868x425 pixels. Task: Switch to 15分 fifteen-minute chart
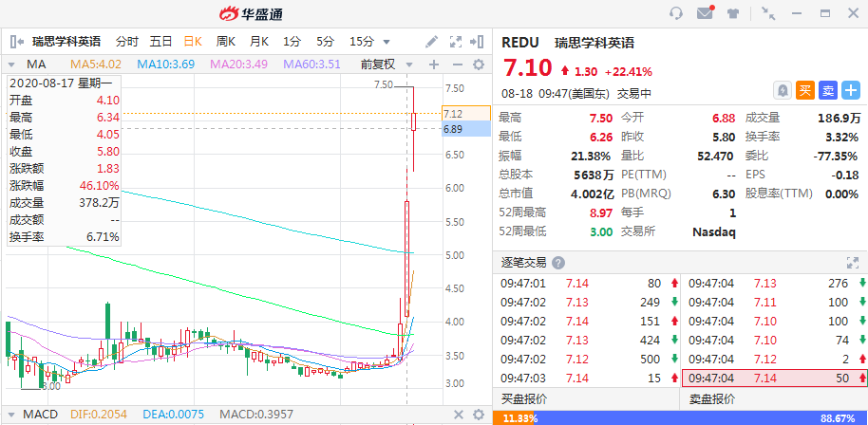(x=362, y=42)
